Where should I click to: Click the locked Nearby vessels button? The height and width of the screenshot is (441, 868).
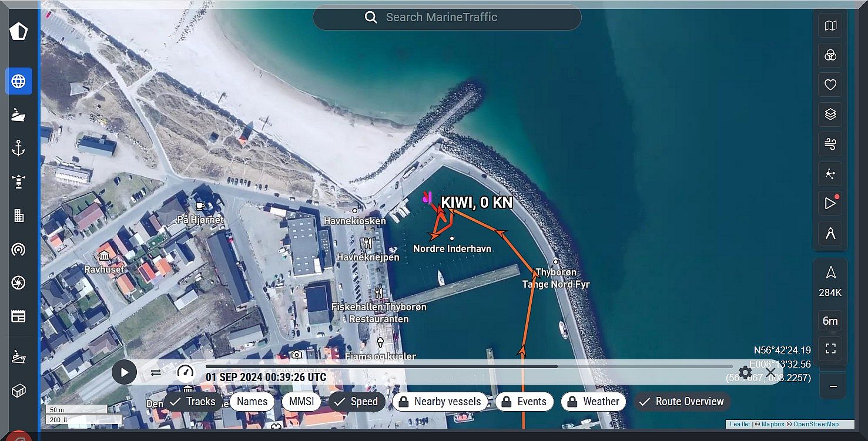tap(440, 402)
